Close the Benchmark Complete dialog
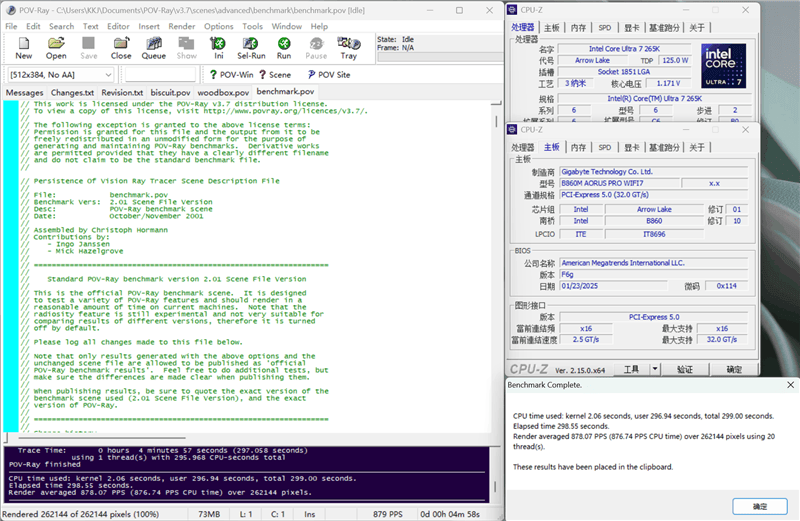 click(x=790, y=385)
